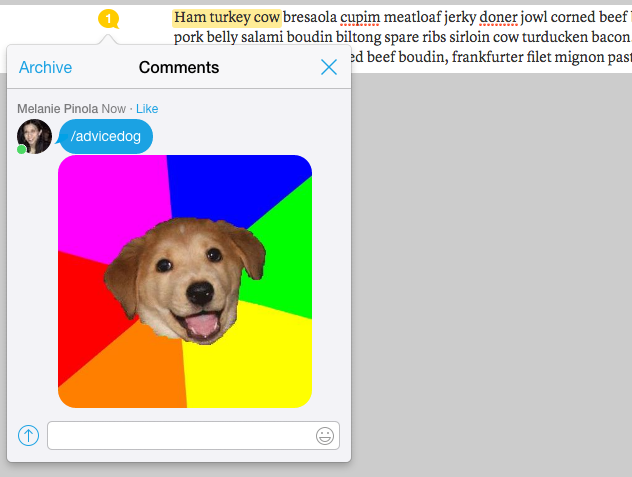
Task: Click the word 'meatloaf' in the document
Action: pos(412,17)
